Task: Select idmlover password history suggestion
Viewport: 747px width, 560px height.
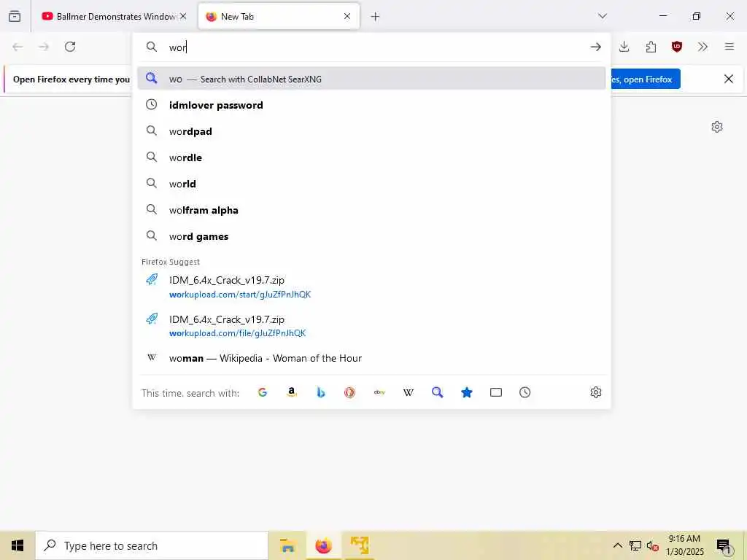Action: [x=371, y=105]
